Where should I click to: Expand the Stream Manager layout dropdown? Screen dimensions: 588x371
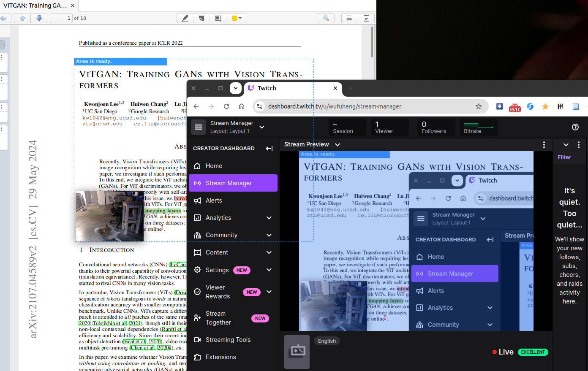click(x=262, y=127)
